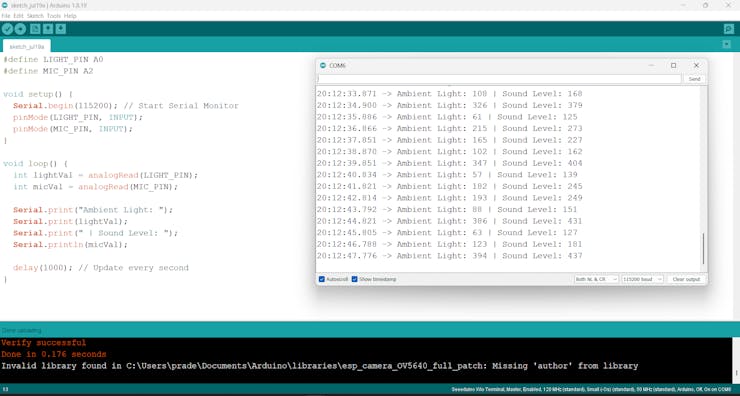The width and height of the screenshot is (740, 396).
Task: Click the Done uploading status text
Action: tap(21, 330)
